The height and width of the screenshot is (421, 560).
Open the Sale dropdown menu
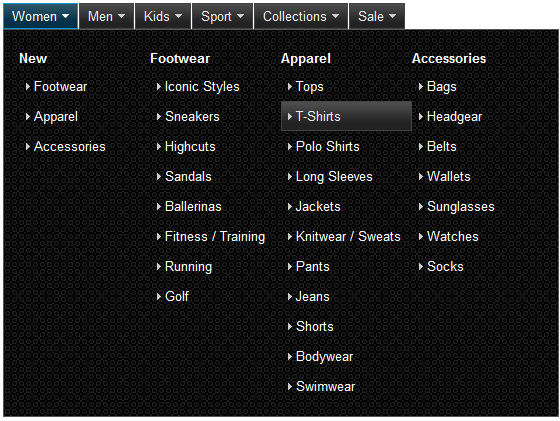coord(377,16)
